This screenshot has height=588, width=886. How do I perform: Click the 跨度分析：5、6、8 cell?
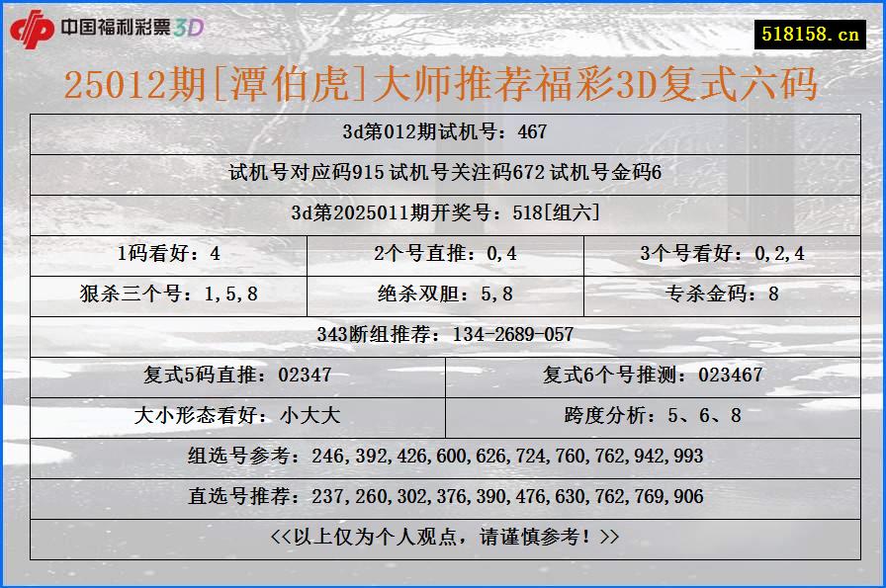pyautogui.click(x=650, y=415)
